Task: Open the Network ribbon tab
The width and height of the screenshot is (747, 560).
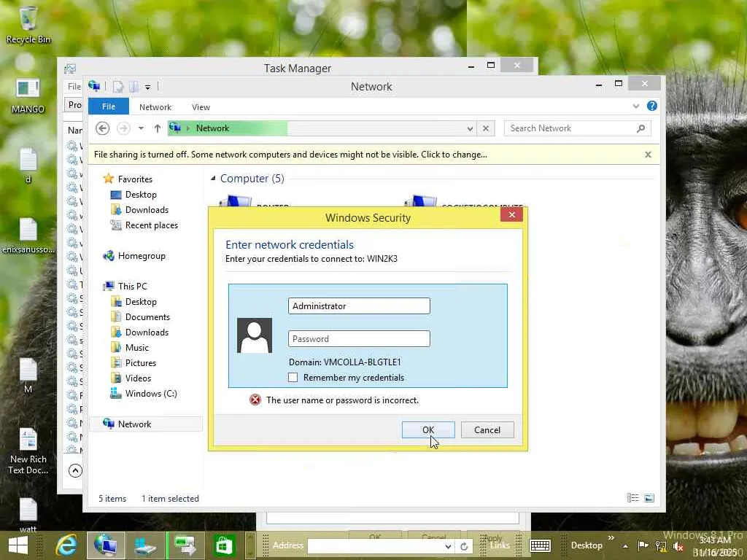Action: click(x=155, y=107)
